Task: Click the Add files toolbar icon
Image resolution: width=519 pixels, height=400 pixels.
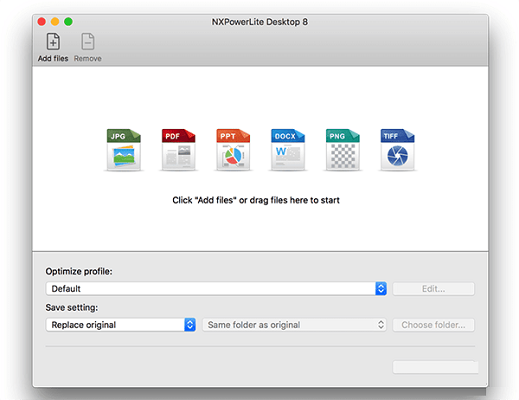Action: 53,42
